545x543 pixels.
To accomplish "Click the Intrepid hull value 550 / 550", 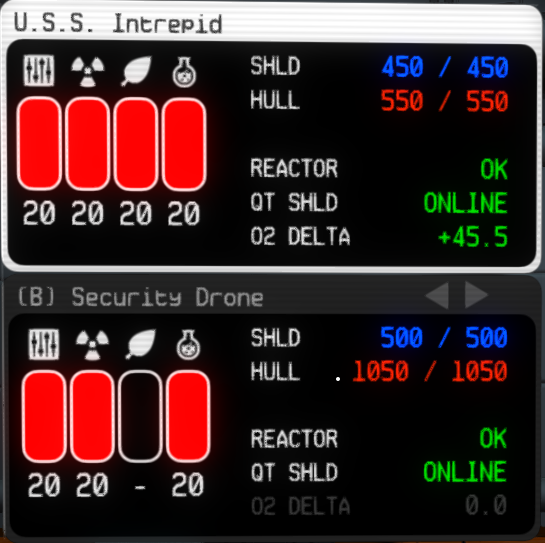I will 445,101.
